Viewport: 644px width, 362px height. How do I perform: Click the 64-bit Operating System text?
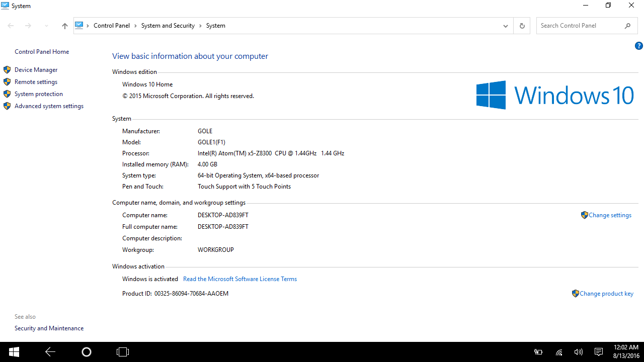click(x=259, y=175)
